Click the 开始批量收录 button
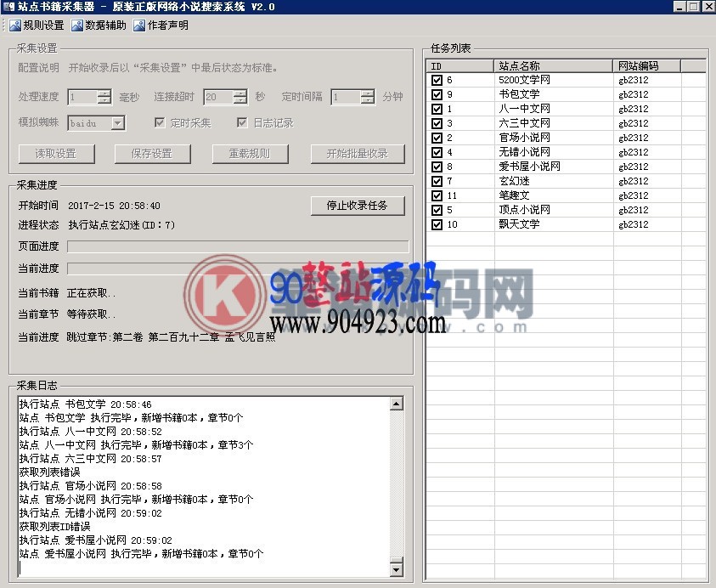This screenshot has width=716, height=588. [x=358, y=154]
